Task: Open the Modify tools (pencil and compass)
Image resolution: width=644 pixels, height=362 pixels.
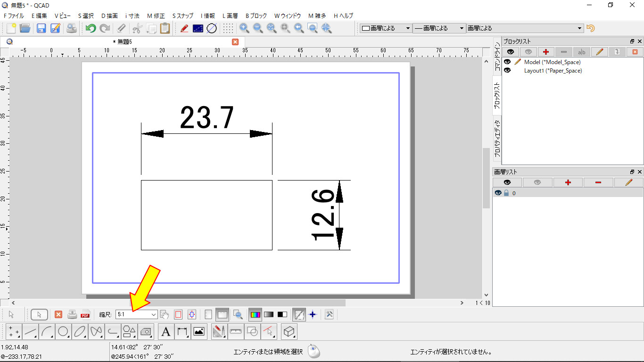Action: pyautogui.click(x=219, y=332)
